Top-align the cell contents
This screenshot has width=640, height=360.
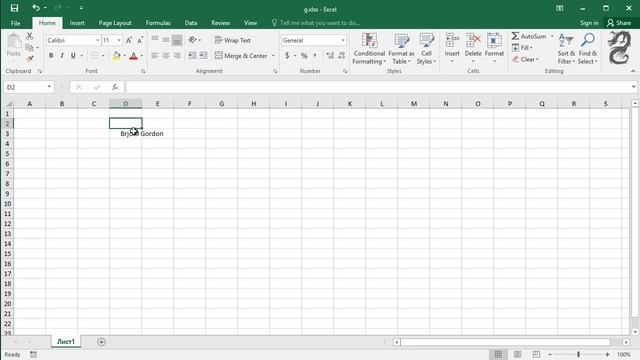[155, 40]
